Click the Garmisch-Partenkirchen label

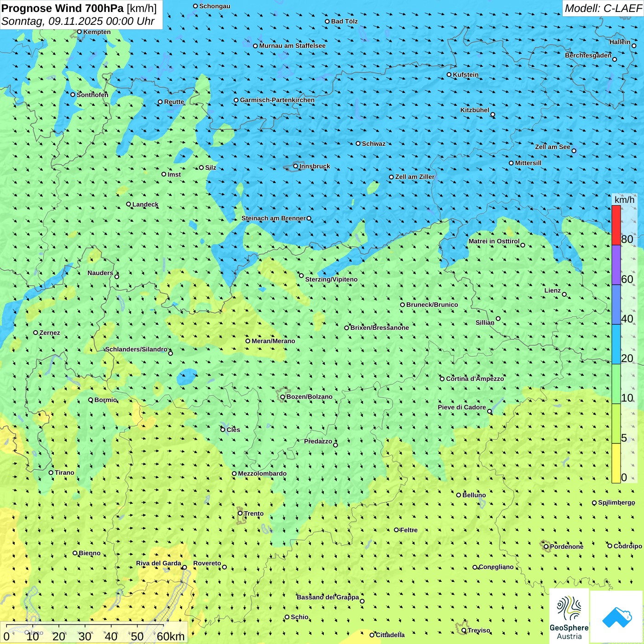coord(277,100)
